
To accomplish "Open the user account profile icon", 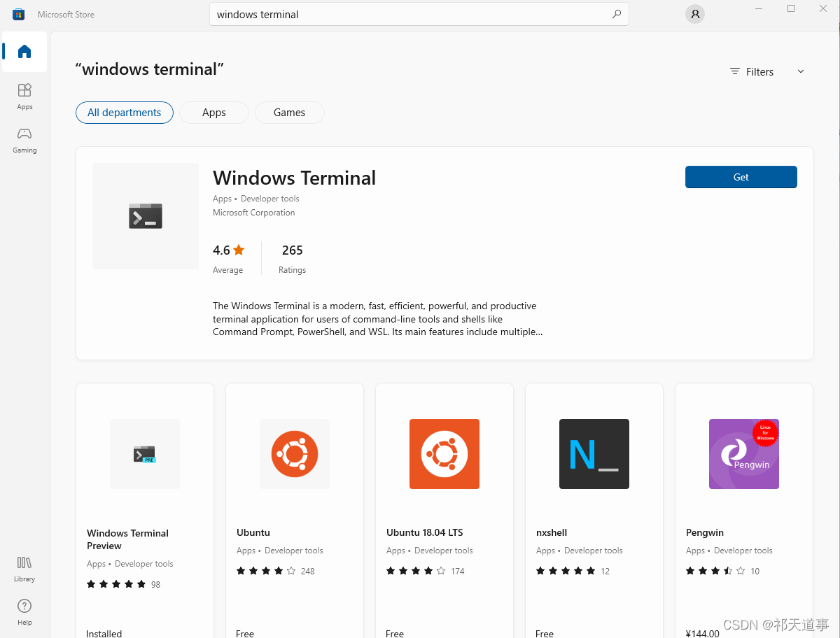I will click(694, 14).
